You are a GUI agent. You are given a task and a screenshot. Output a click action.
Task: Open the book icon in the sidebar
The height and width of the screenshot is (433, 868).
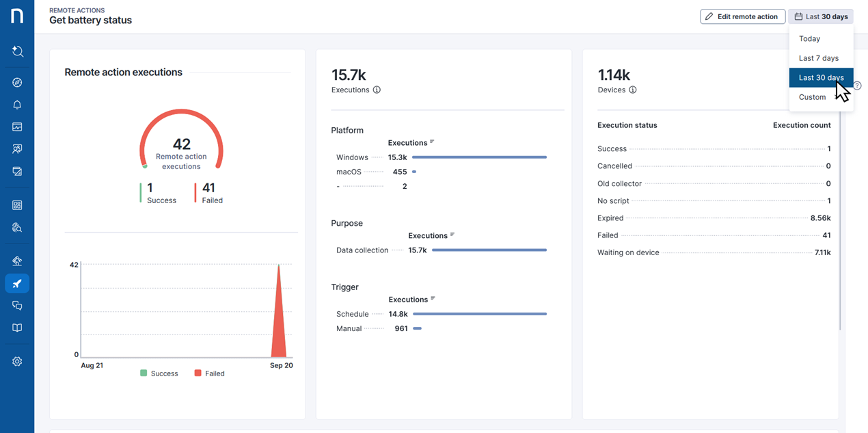pyautogui.click(x=17, y=328)
